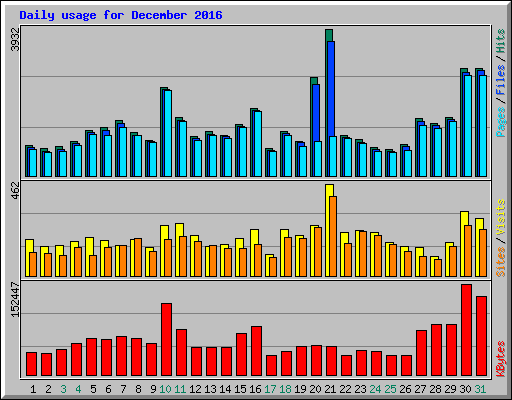Click the 'Pages' legend label

click(501, 122)
